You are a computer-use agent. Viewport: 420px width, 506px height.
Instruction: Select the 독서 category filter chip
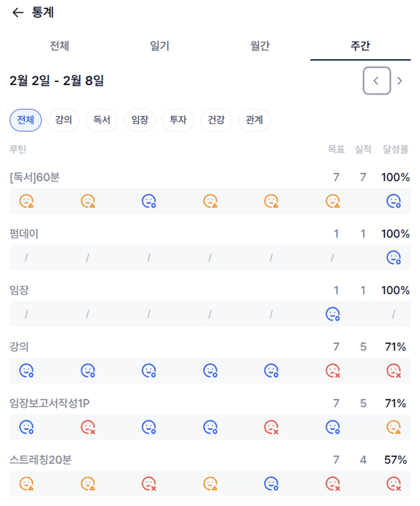click(x=102, y=120)
